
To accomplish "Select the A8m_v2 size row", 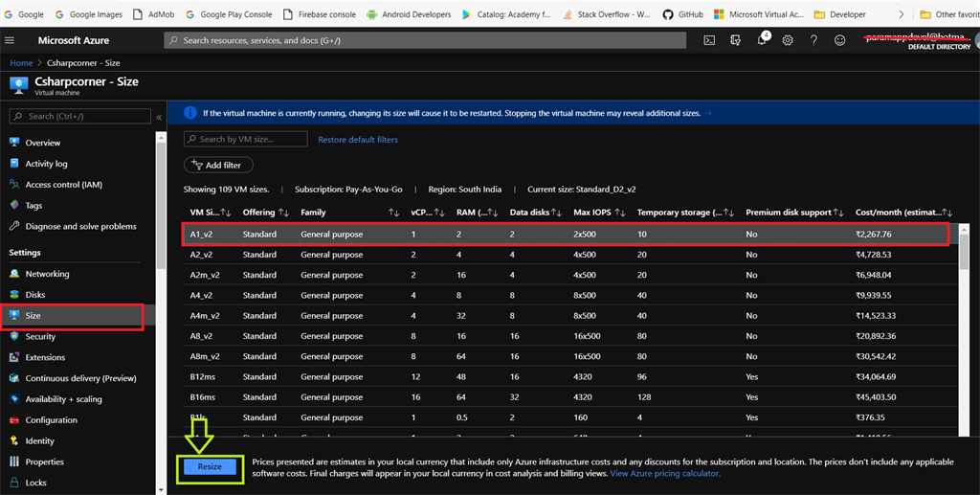I will 570,356.
